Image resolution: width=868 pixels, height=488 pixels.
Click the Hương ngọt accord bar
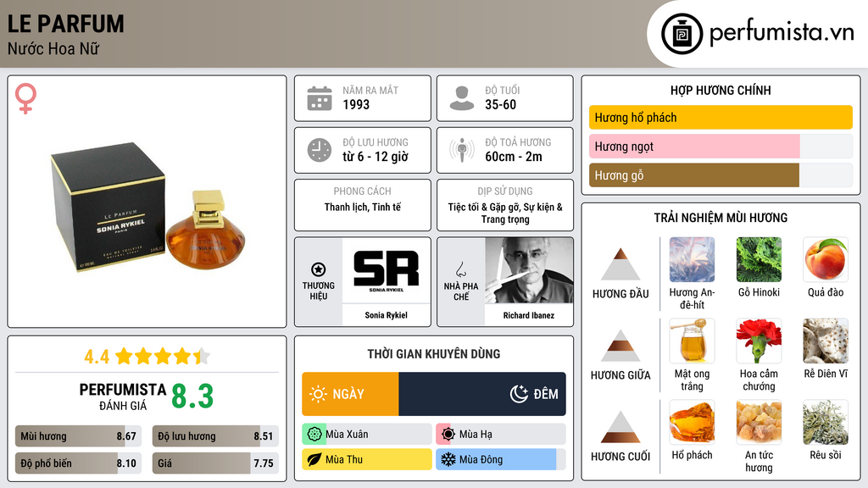point(721,146)
